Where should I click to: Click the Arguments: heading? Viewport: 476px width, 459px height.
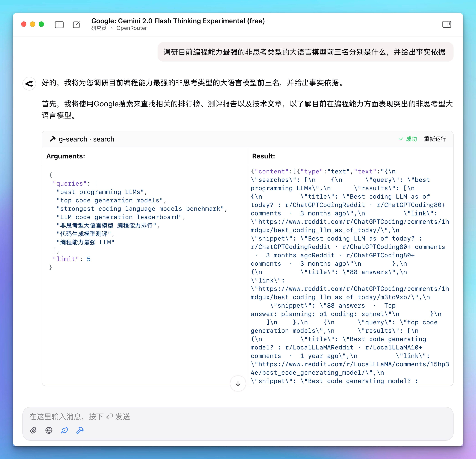click(66, 156)
